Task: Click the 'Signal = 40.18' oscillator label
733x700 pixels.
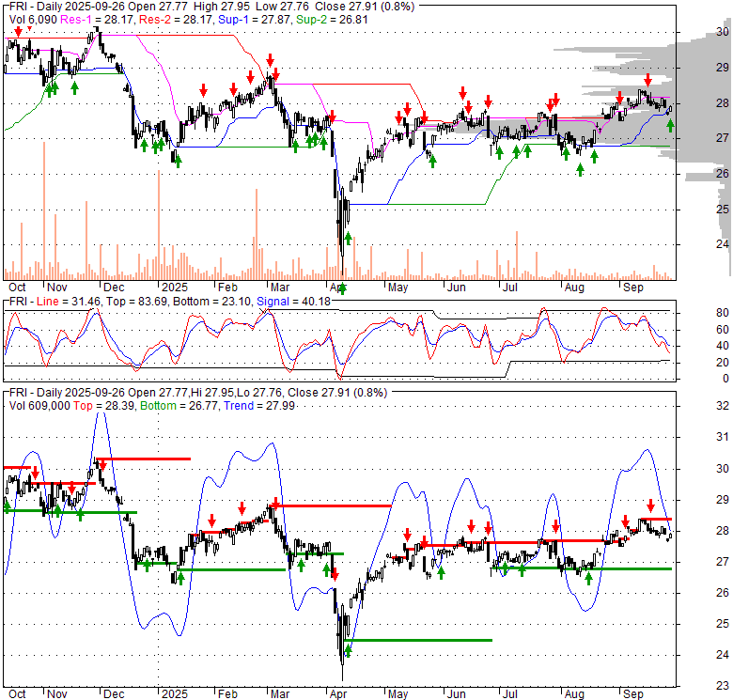Action: (293, 302)
